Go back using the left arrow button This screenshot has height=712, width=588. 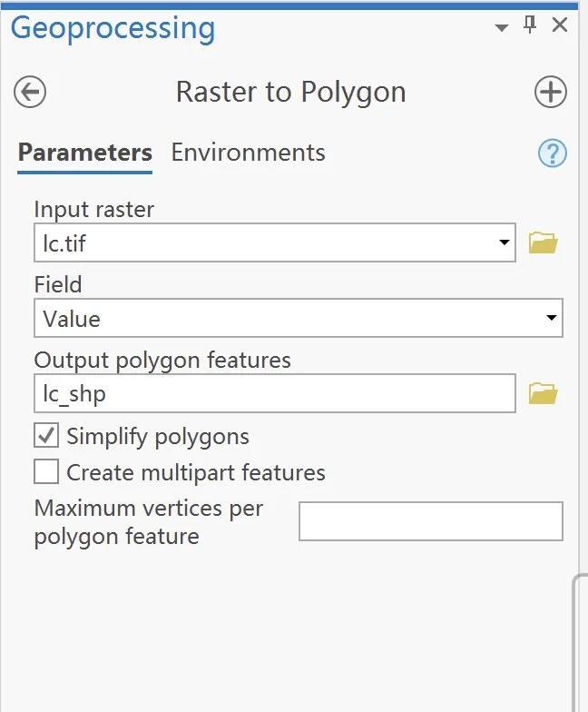pos(30,92)
